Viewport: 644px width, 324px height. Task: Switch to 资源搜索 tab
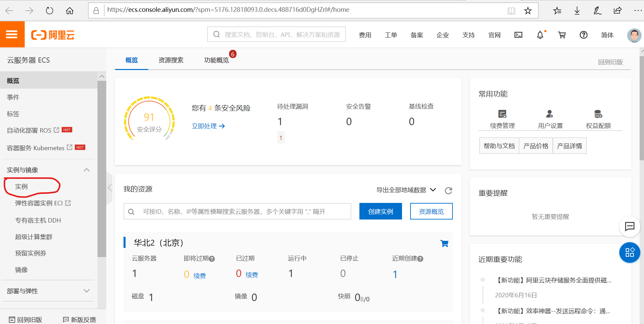(x=171, y=60)
